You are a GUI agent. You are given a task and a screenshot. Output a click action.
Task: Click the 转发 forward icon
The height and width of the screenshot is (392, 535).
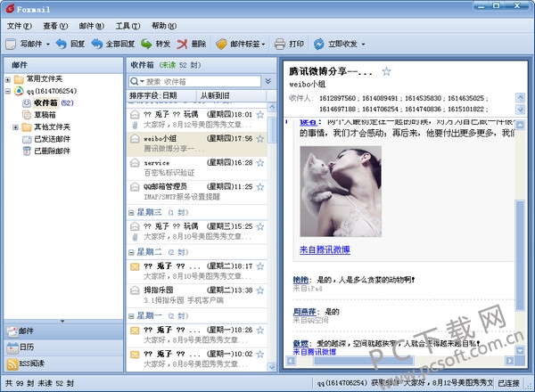146,44
